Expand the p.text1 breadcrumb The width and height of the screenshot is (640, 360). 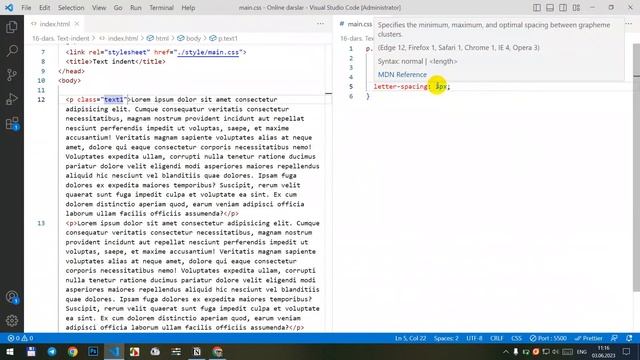pyautogui.click(x=224, y=38)
